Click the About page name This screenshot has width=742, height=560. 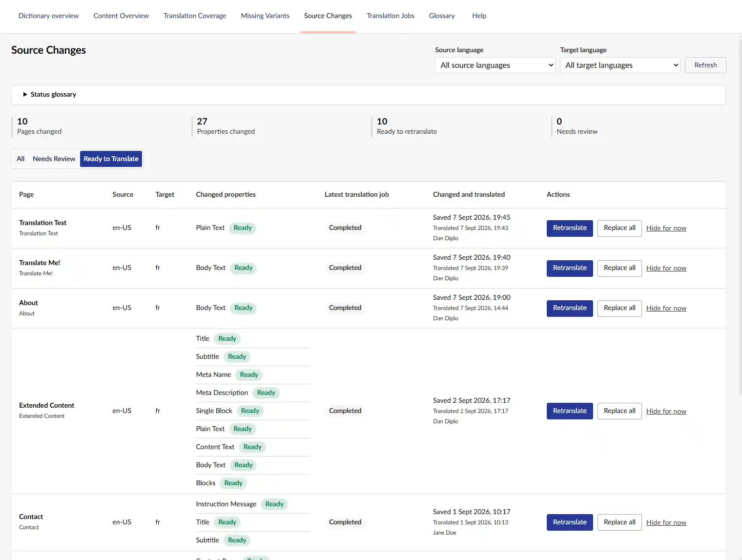(x=28, y=303)
